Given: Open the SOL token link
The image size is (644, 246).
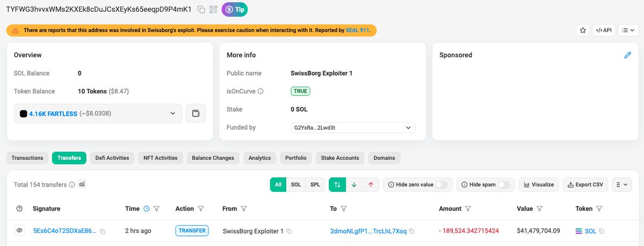Looking at the screenshot, I should (x=590, y=231).
